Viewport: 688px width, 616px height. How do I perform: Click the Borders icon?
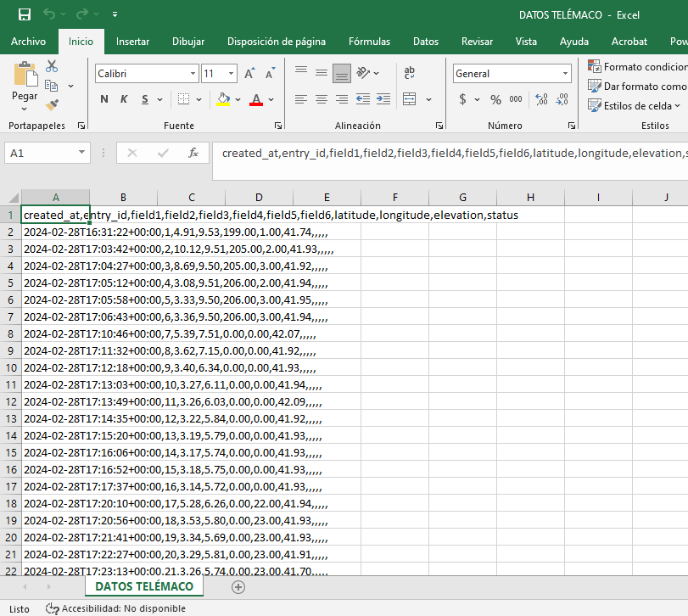(184, 99)
